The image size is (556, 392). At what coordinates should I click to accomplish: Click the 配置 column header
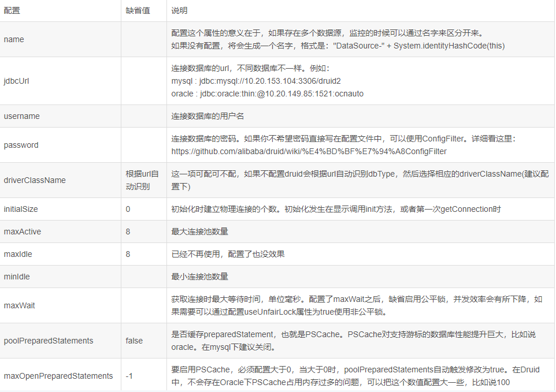(x=12, y=11)
